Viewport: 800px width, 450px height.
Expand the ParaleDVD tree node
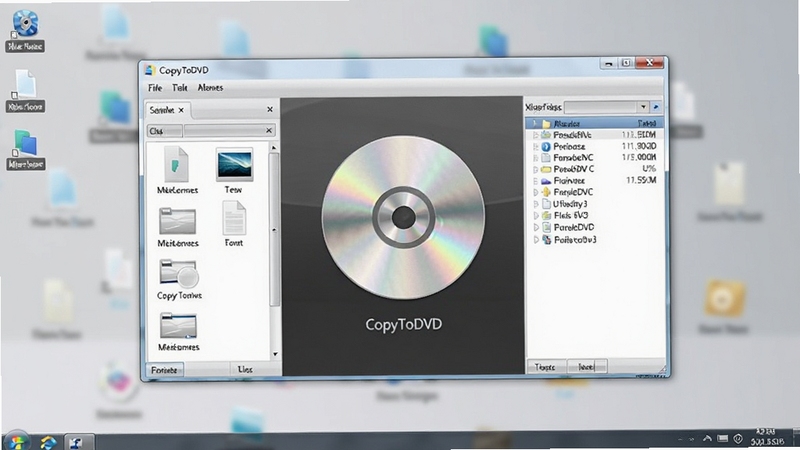pyautogui.click(x=535, y=227)
